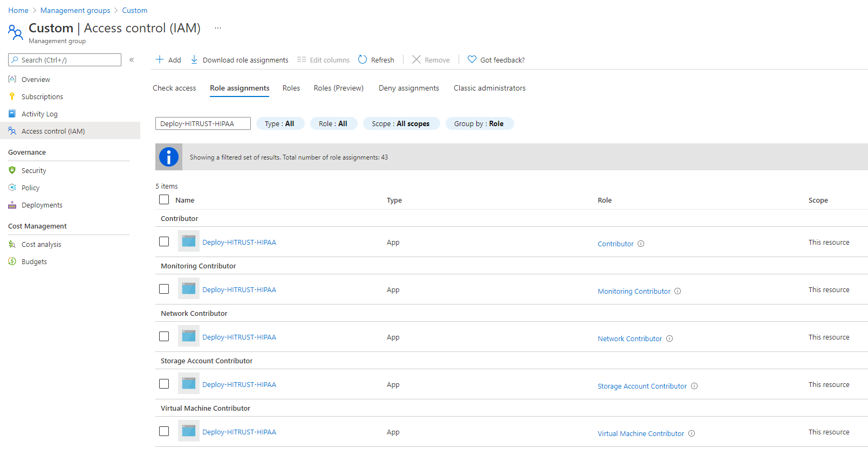868x470 pixels.
Task: Click the Add plus icon
Action: tap(160, 59)
